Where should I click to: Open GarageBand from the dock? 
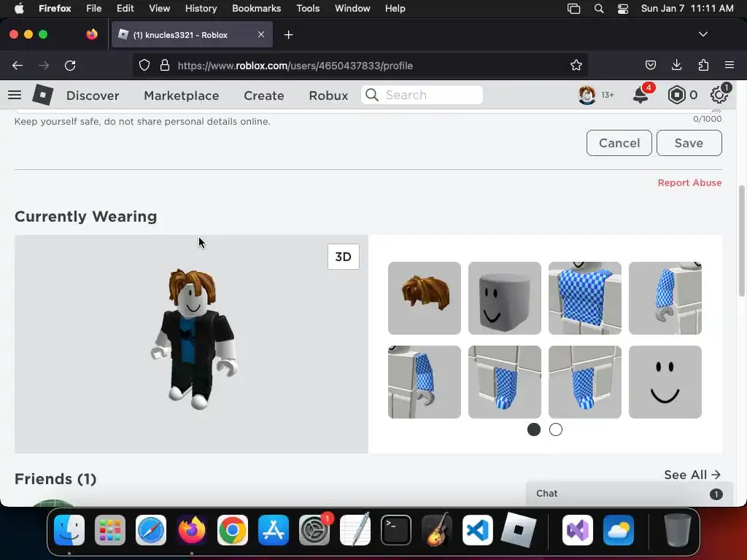click(x=437, y=530)
